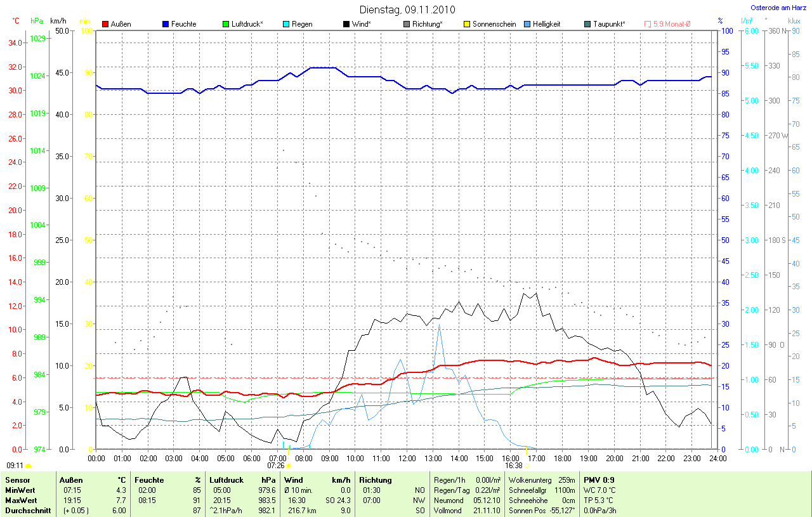Click the black Wind legend square
The image size is (812, 517).
pos(346,24)
